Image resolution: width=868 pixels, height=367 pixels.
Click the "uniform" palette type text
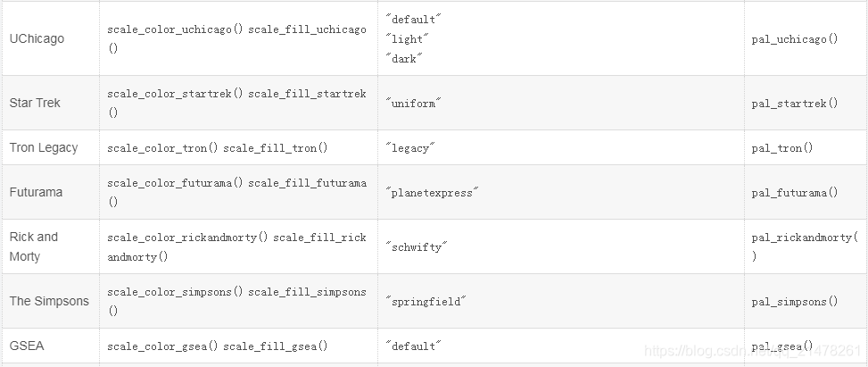pyautogui.click(x=414, y=104)
